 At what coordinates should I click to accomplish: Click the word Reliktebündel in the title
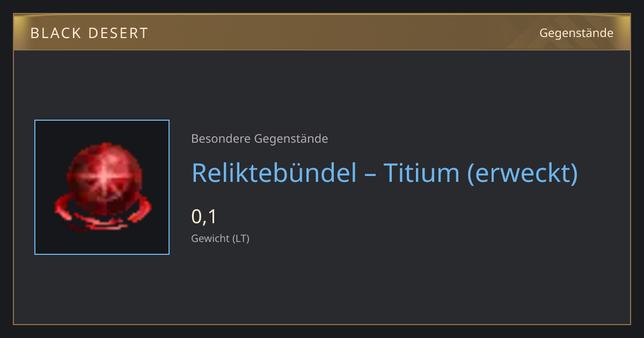pyautogui.click(x=274, y=173)
